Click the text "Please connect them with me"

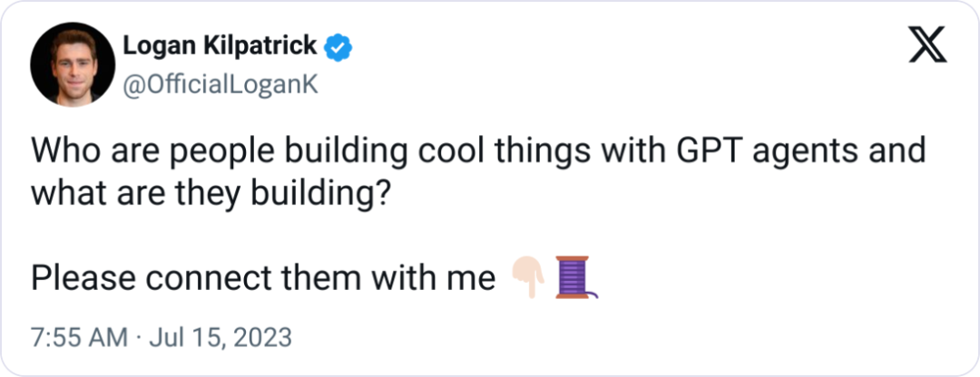coord(263,277)
